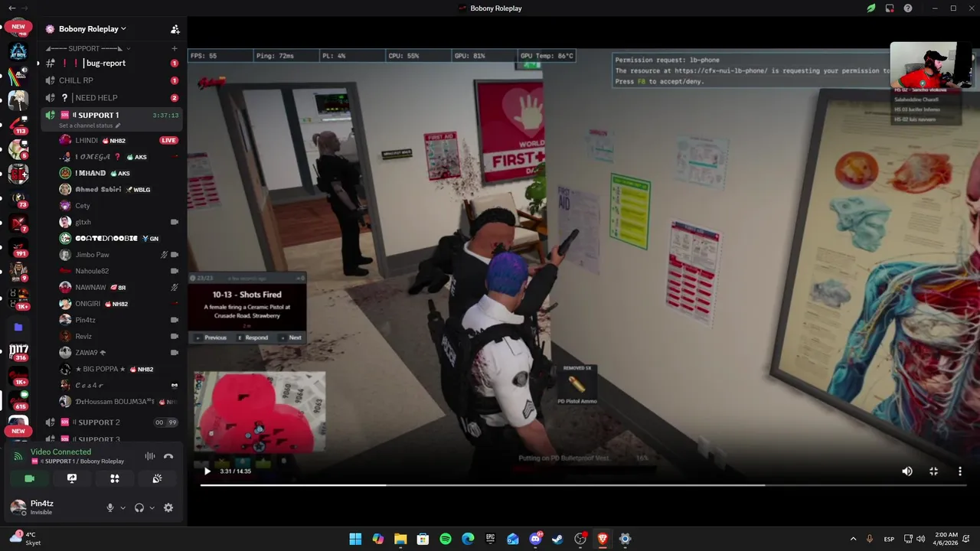Open the AT BOY server icon
Screen dimensions: 980x551
click(x=18, y=52)
